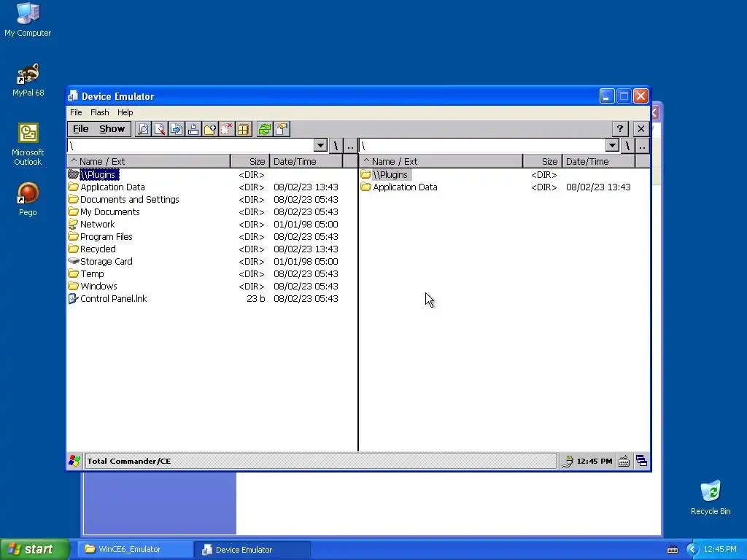Click the X button right of the help button

640,128
